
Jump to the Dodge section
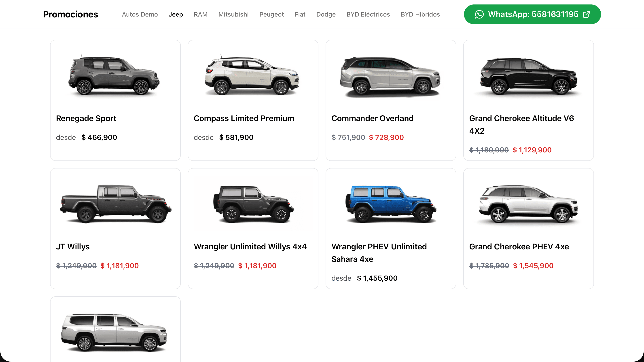tap(326, 14)
